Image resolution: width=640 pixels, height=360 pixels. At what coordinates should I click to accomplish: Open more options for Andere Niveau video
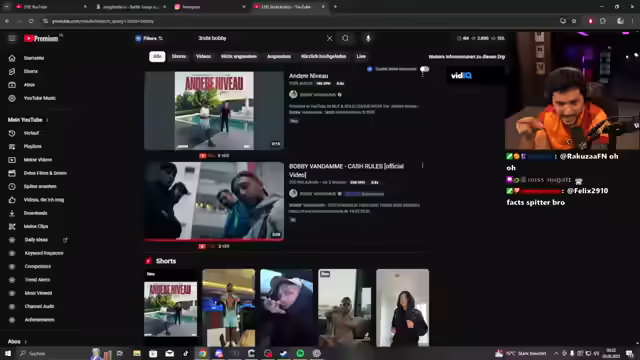click(422, 75)
